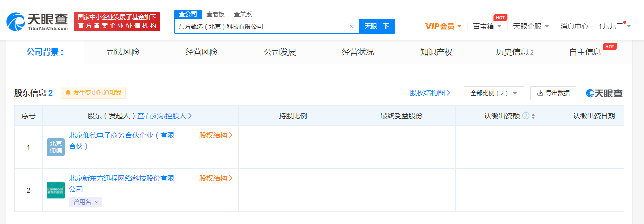The width and height of the screenshot is (644, 224).
Task: Clear the search box with the X icon
Action: [351, 26]
